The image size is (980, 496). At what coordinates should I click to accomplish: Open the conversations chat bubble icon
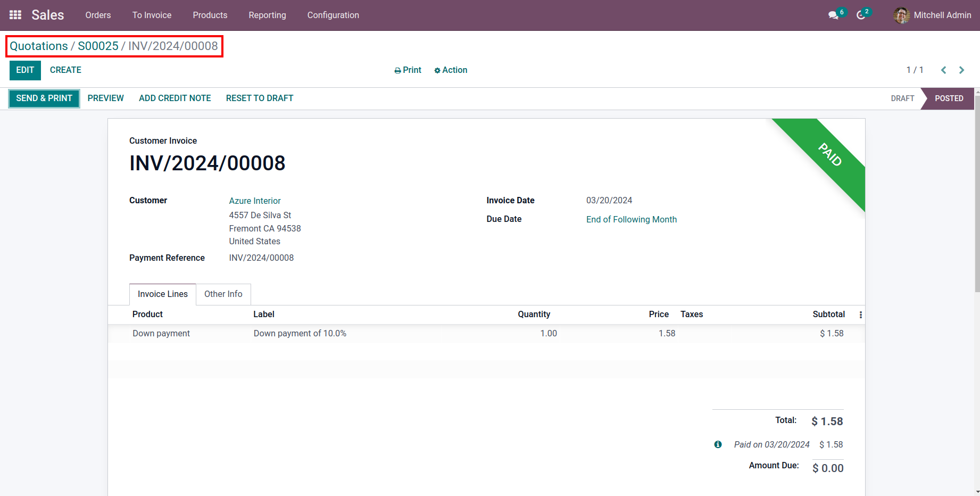coord(833,15)
